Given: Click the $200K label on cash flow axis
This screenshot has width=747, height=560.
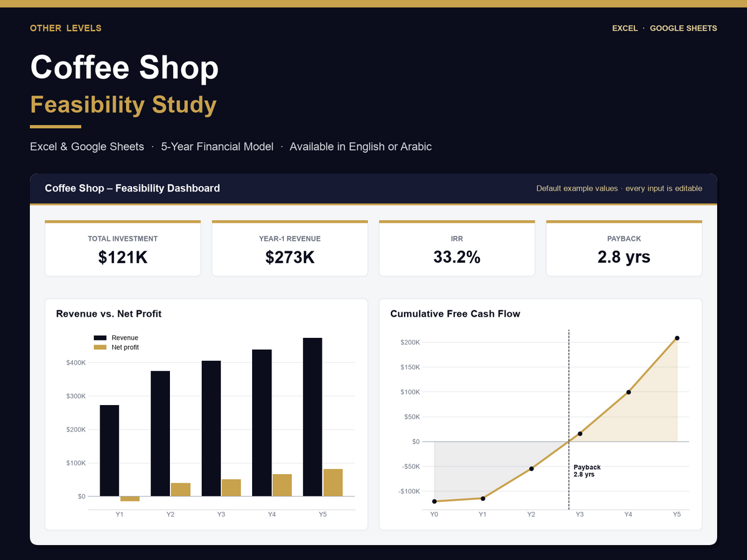Looking at the screenshot, I should tap(410, 342).
